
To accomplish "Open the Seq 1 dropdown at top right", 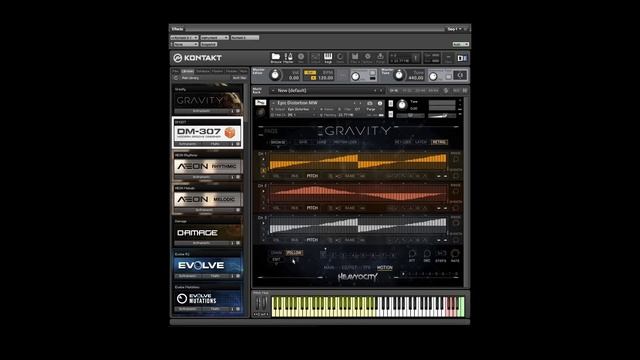I will click(454, 29).
